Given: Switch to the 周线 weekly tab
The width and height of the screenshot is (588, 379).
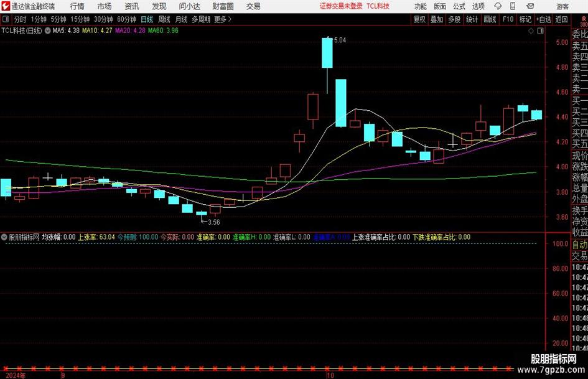Looking at the screenshot, I should [164, 19].
